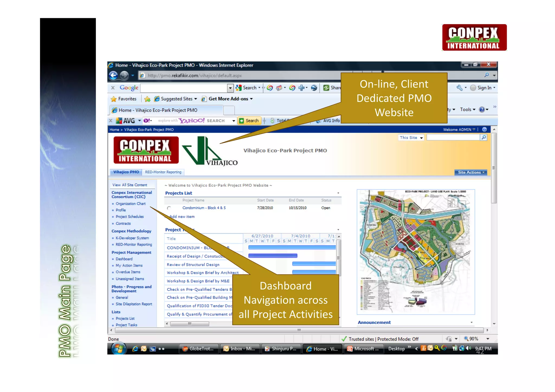
Task: Open My Action Items link
Action: [x=129, y=265]
